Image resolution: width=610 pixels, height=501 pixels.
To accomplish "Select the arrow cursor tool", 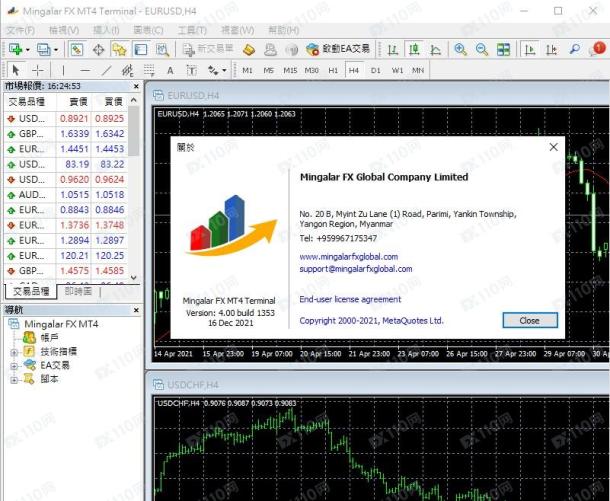I will (x=16, y=70).
